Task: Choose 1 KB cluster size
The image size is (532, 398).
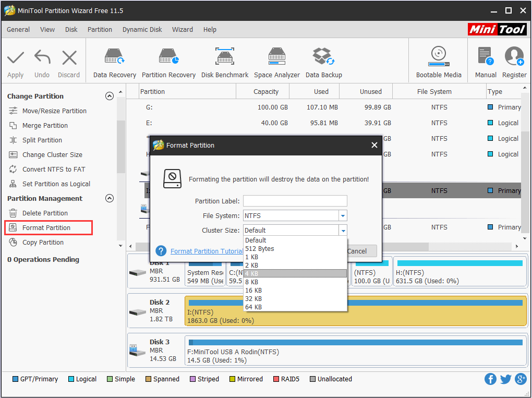Action: pos(295,257)
